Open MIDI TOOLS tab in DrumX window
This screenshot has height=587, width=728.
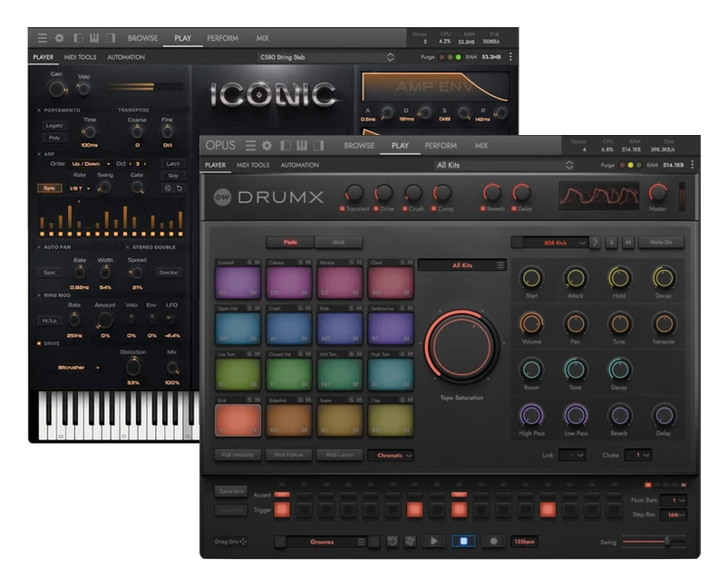(x=253, y=165)
